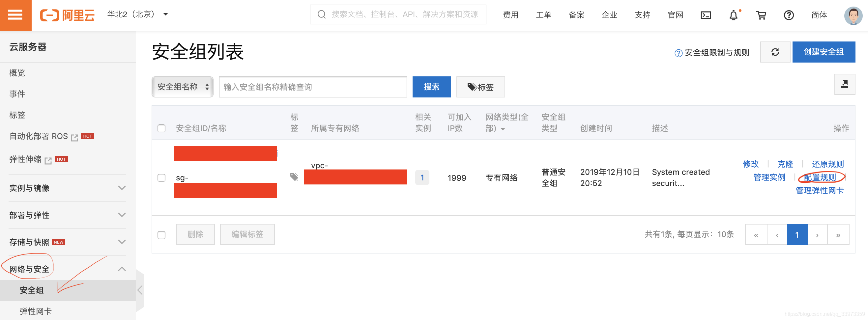Select all security groups via header checkbox
The height and width of the screenshot is (320, 868).
[161, 128]
